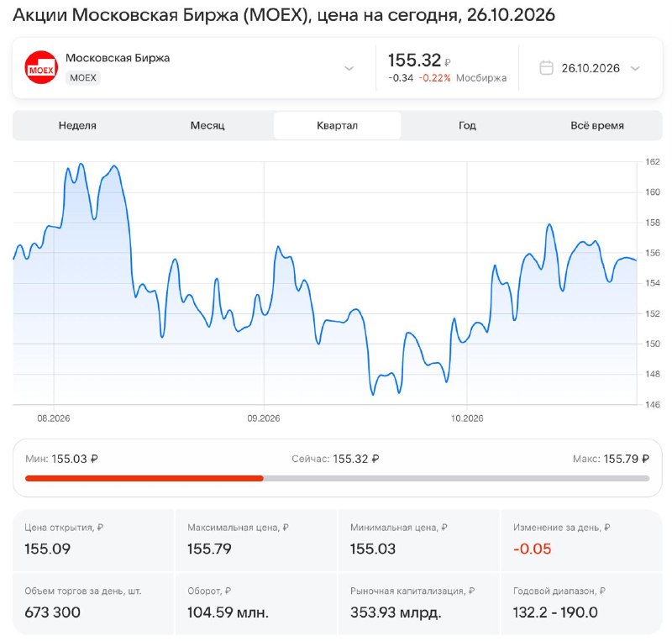Click the Минимальная цена value 155.03
This screenshot has width=672, height=641.
click(x=373, y=549)
